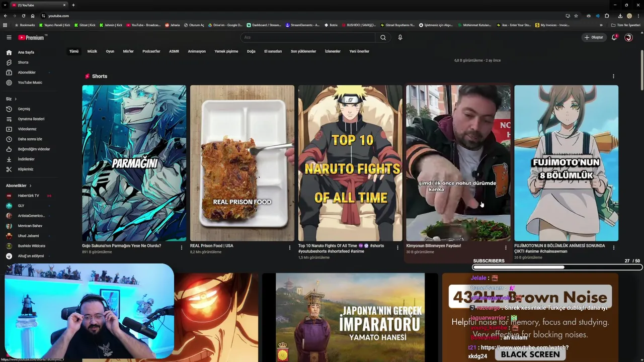Screen dimensions: 644x362
Task: Select the Animasyon filter chip
Action: click(197, 51)
